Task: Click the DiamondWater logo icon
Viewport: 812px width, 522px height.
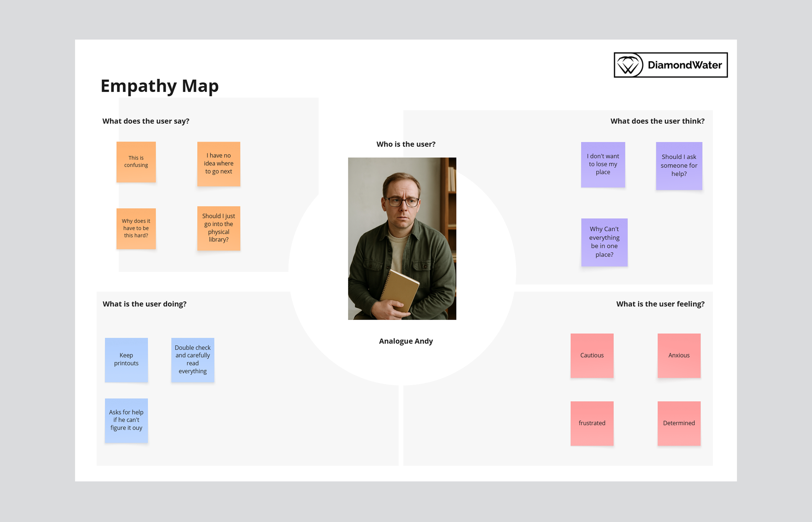Action: coord(629,65)
